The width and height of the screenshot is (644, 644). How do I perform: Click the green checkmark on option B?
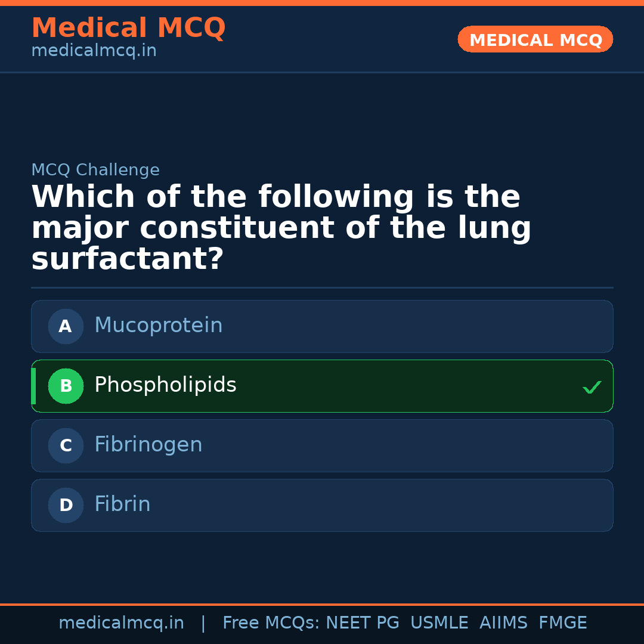pyautogui.click(x=592, y=387)
